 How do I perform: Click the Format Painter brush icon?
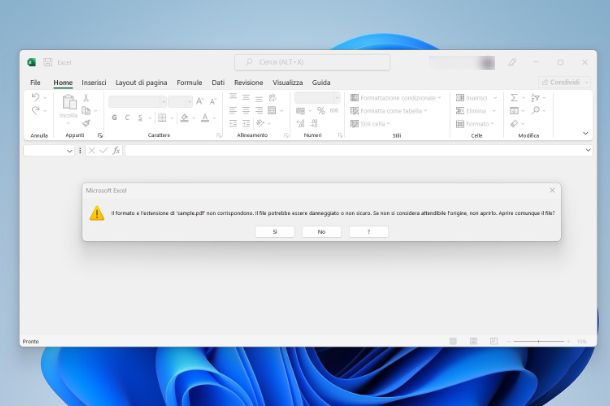pos(86,123)
